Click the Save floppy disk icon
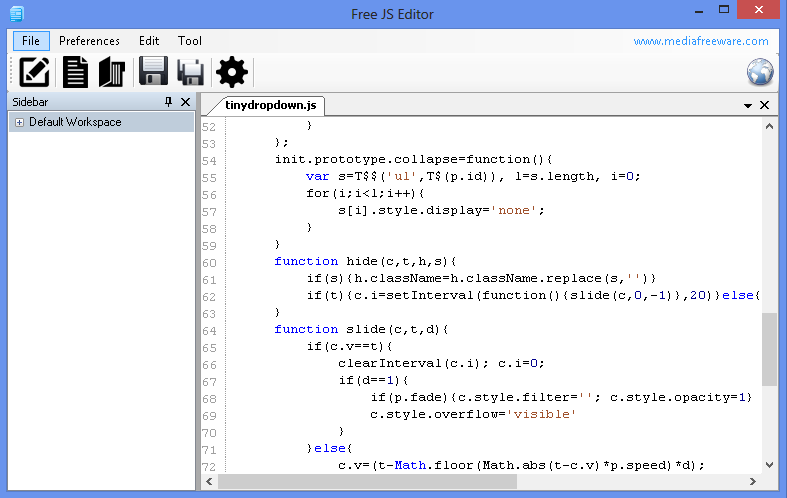 pos(153,71)
